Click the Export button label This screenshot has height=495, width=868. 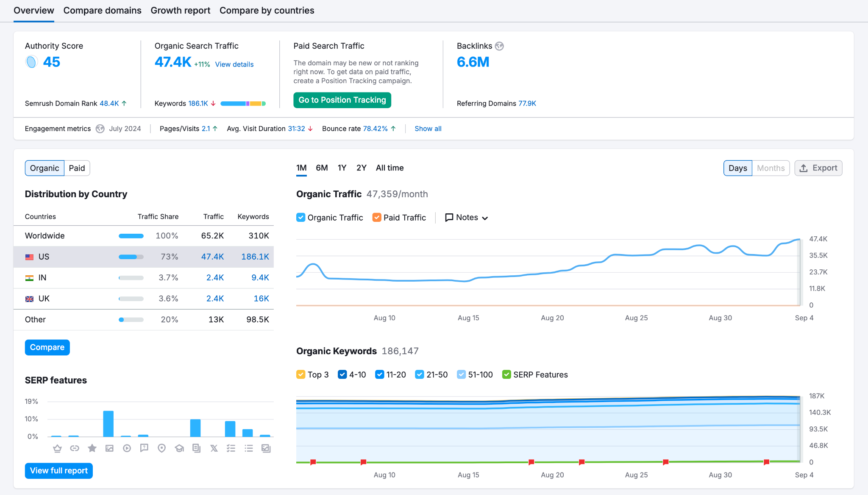tap(825, 168)
